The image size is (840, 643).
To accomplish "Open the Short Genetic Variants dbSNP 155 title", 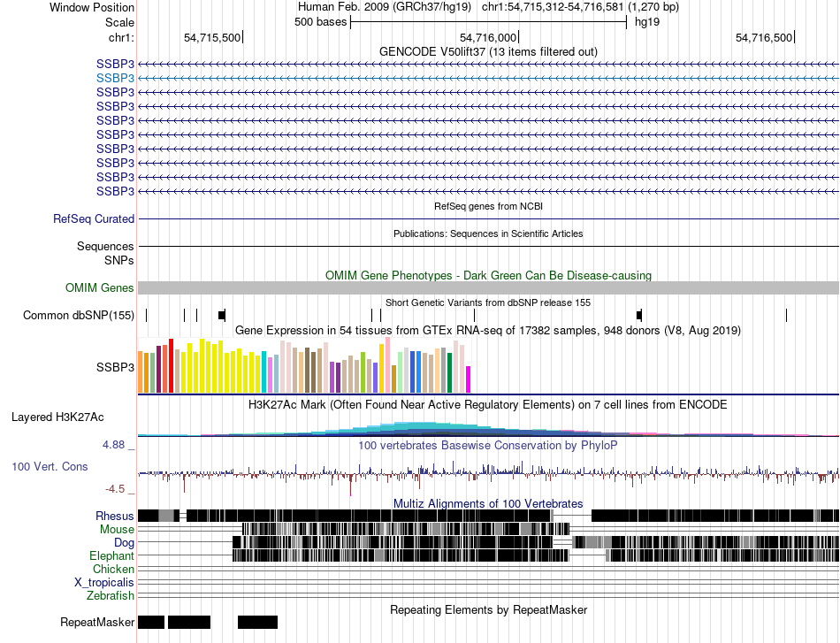I will 488,302.
